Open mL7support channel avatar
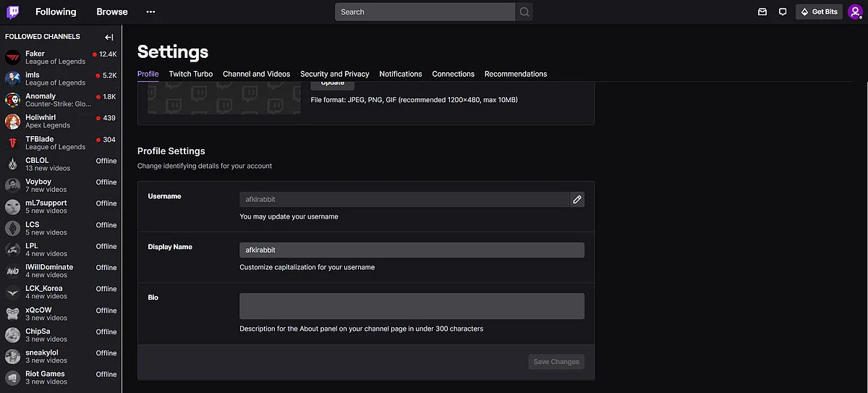Image resolution: width=868 pixels, height=393 pixels. tap(13, 206)
